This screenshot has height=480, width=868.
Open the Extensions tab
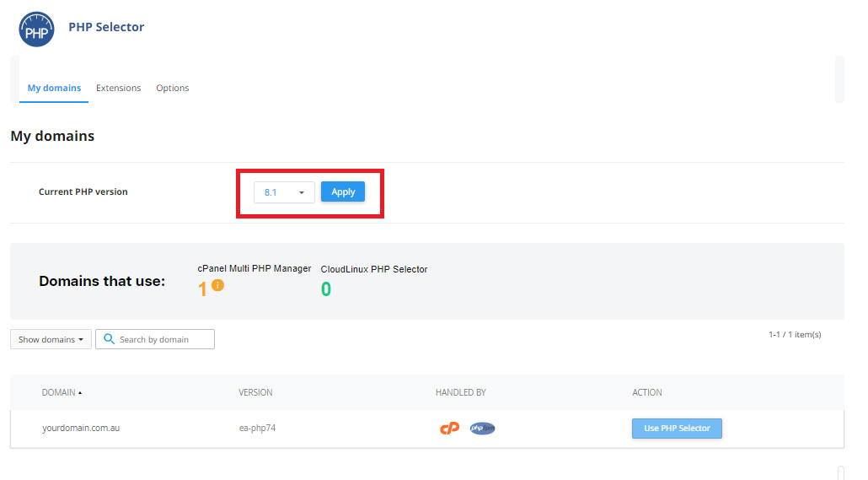(119, 88)
